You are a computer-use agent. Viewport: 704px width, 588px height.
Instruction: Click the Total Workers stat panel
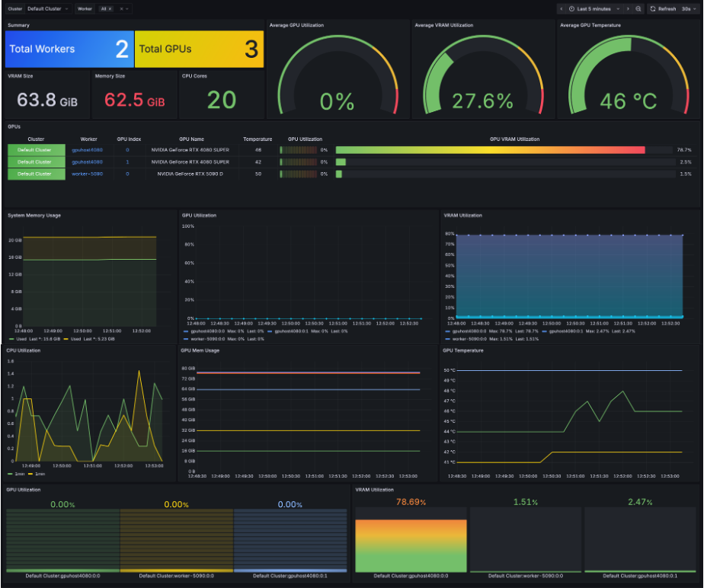click(x=69, y=49)
